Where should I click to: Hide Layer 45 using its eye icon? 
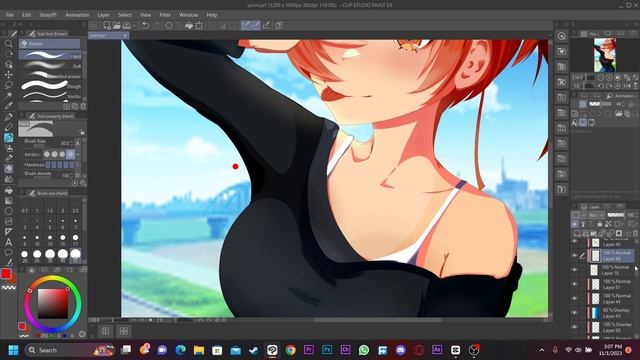(x=575, y=242)
